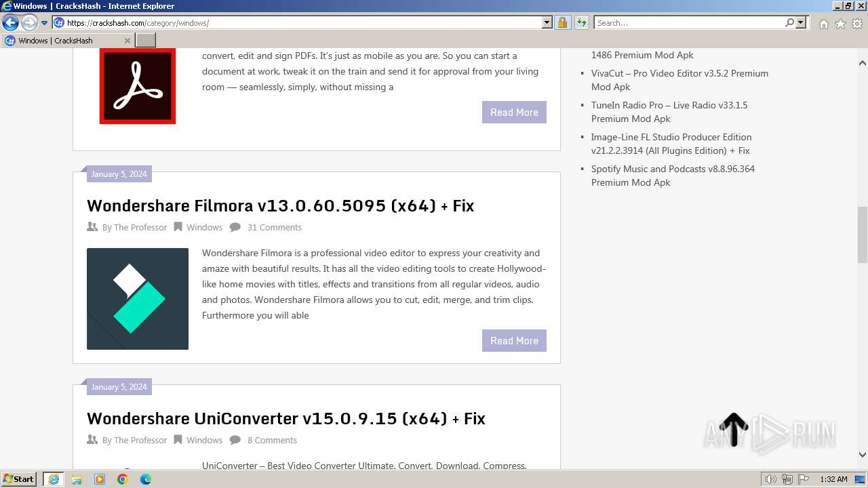
Task: Click the comments speech bubble icon on UniConverter post
Action: coord(235,440)
